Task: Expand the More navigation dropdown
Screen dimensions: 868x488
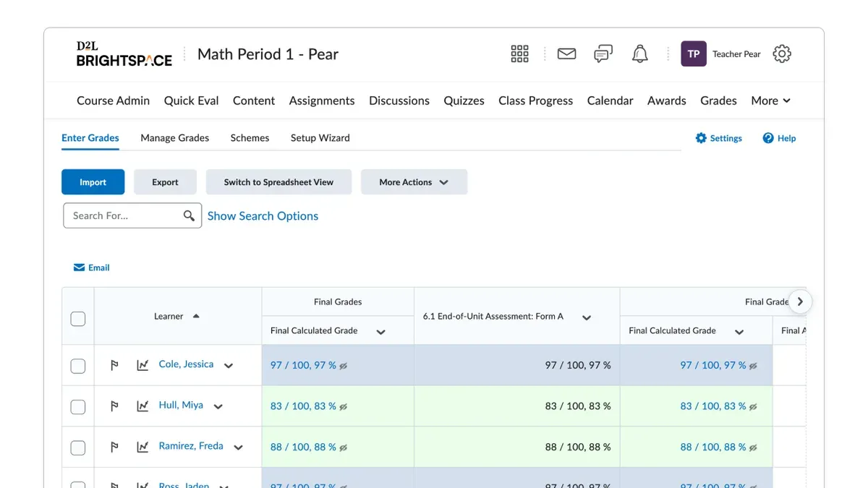Action: pos(770,100)
